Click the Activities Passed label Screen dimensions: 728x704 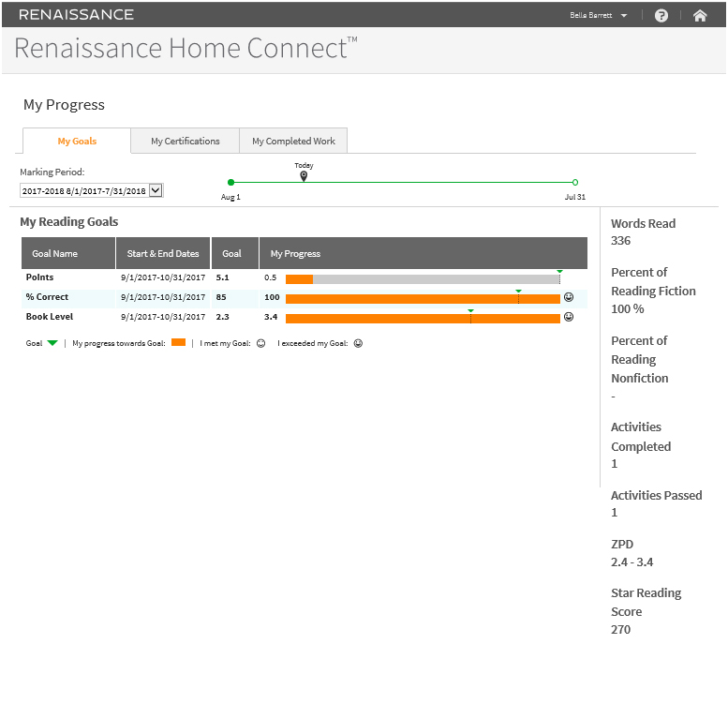(656, 496)
